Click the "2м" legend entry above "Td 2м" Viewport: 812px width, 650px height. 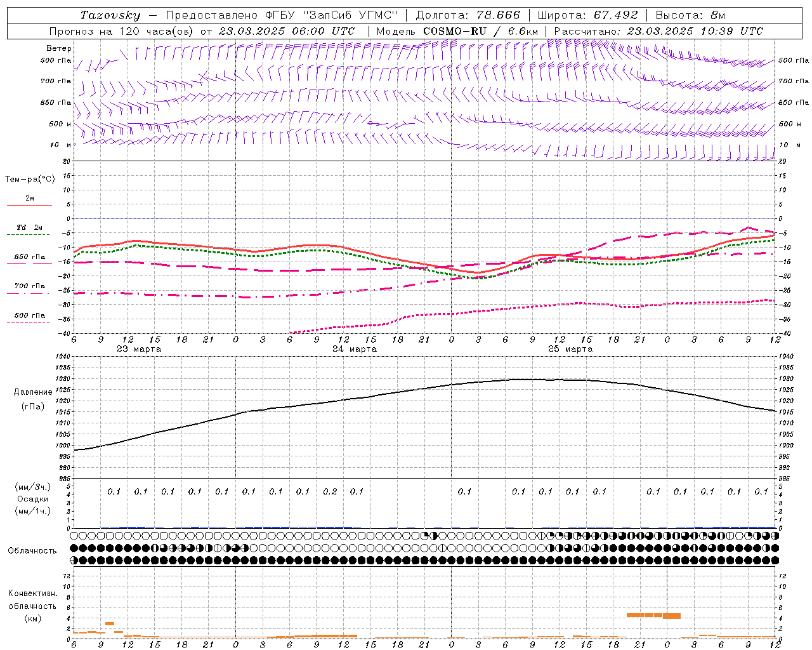(30, 199)
